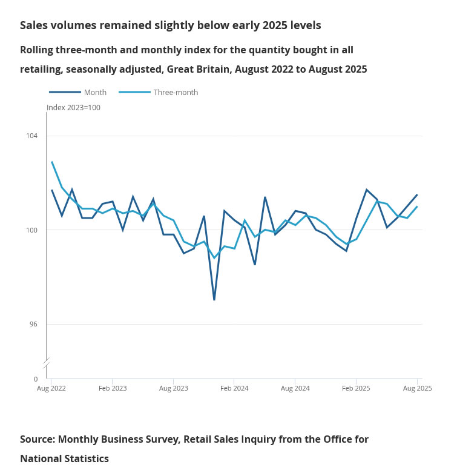Image resolution: width=457 pixels, height=476 pixels.
Task: Select the Aug 2024 x-axis label
Action: (x=295, y=388)
